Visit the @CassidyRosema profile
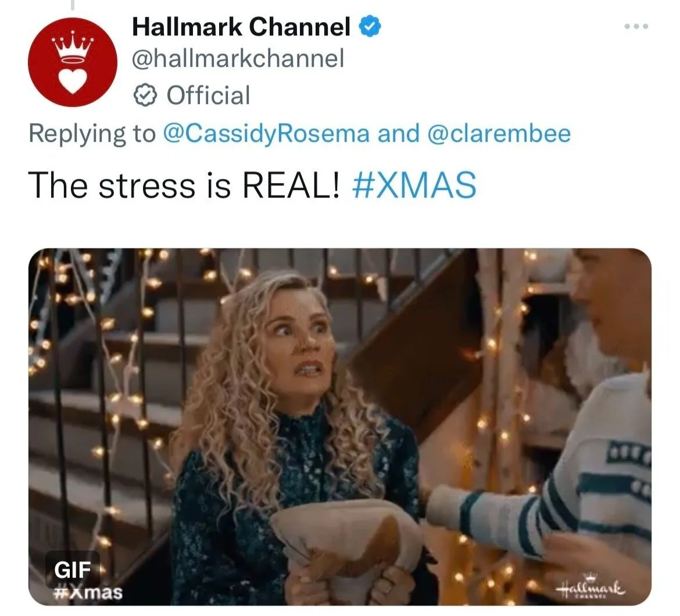 pyautogui.click(x=266, y=133)
